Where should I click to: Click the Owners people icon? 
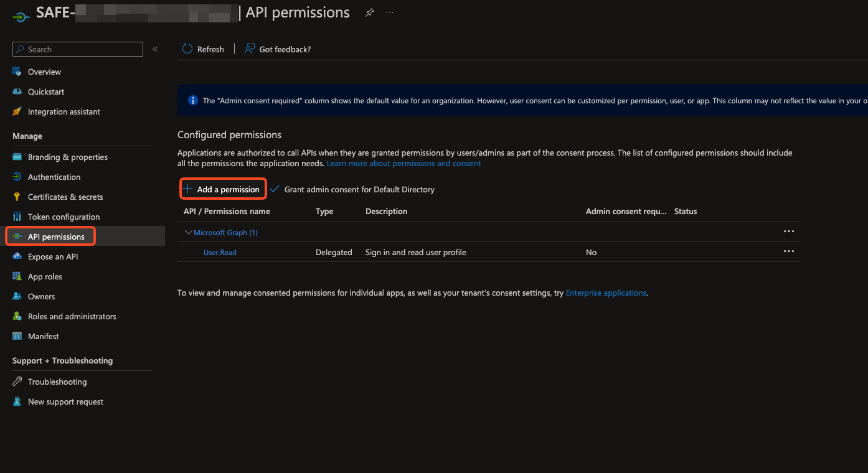tap(17, 296)
